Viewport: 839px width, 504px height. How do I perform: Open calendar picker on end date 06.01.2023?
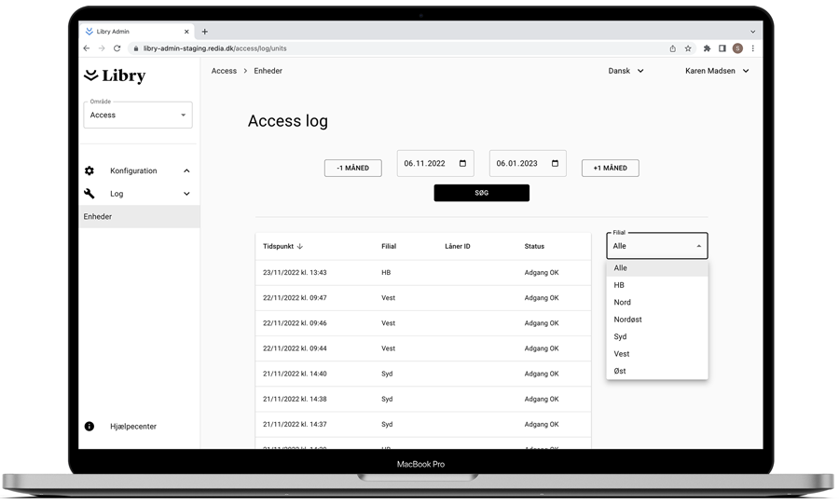point(555,164)
